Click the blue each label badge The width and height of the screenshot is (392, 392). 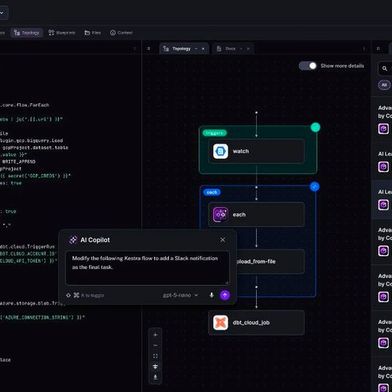(212, 192)
